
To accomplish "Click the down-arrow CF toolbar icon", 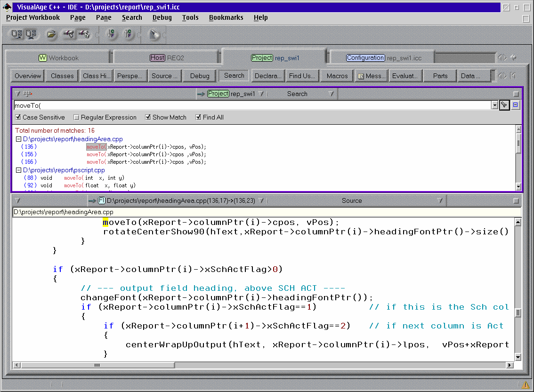I will coord(111,34).
